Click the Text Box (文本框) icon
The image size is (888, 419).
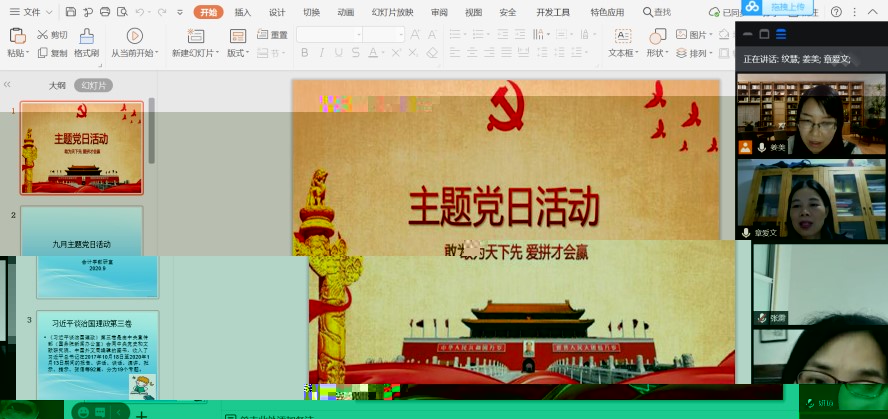pyautogui.click(x=623, y=36)
